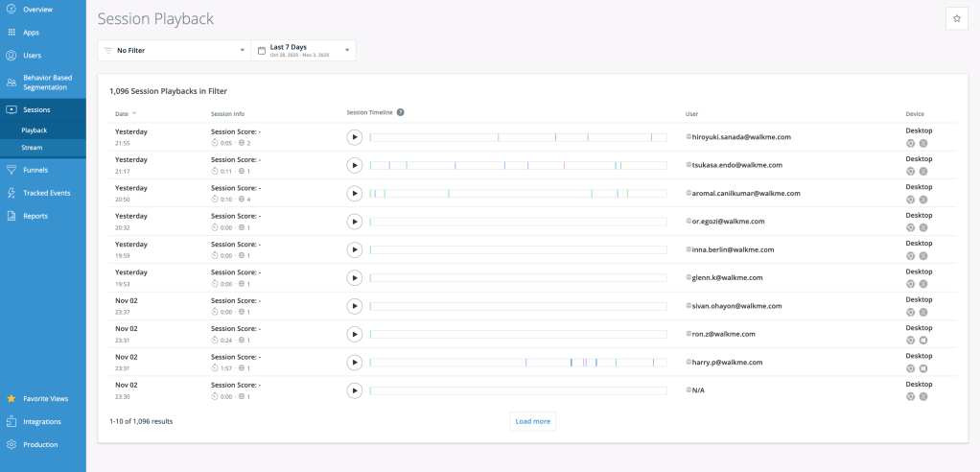
Task: Play the hiroyuki.sanada@walkme.com session
Action: click(355, 137)
